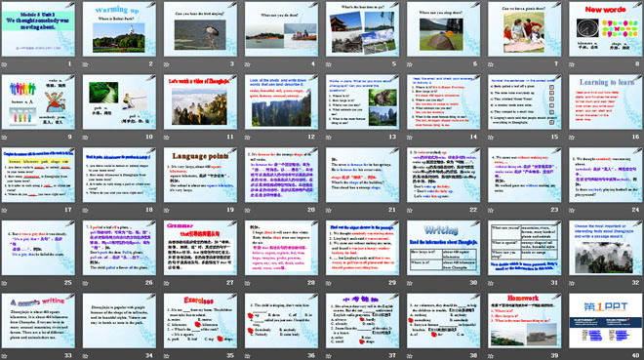Select slide 29 object clause slide
644x360 pixels.
coord(362,248)
